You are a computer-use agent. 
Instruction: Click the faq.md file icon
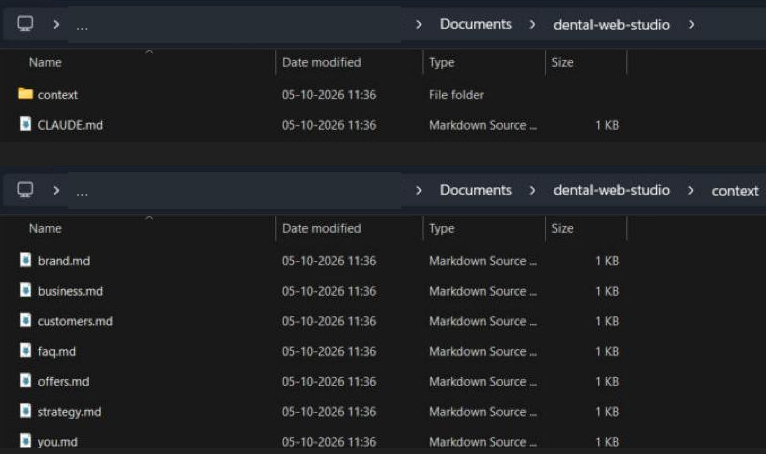point(25,350)
